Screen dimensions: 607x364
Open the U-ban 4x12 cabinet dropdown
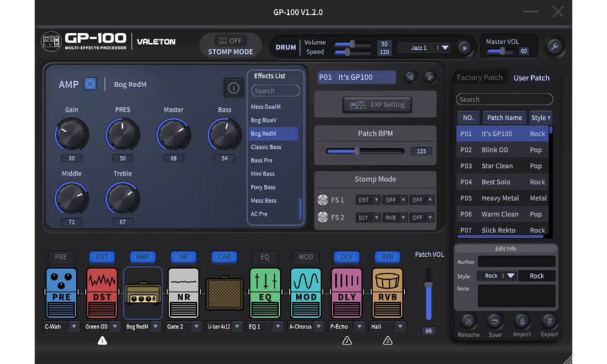click(224, 327)
